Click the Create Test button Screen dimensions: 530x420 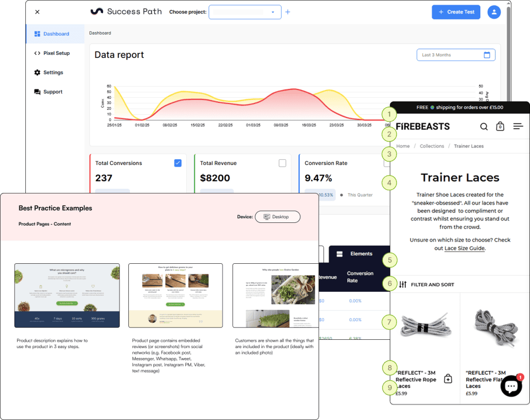pos(456,12)
